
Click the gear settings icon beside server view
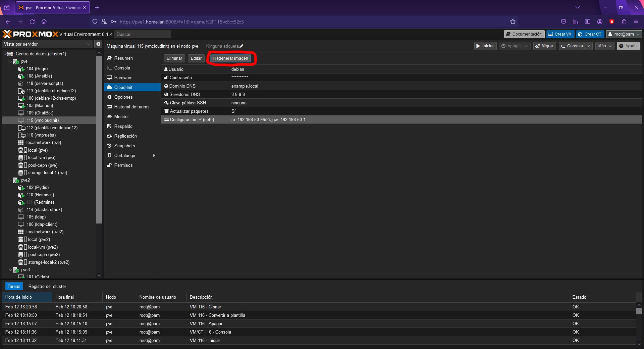click(98, 44)
